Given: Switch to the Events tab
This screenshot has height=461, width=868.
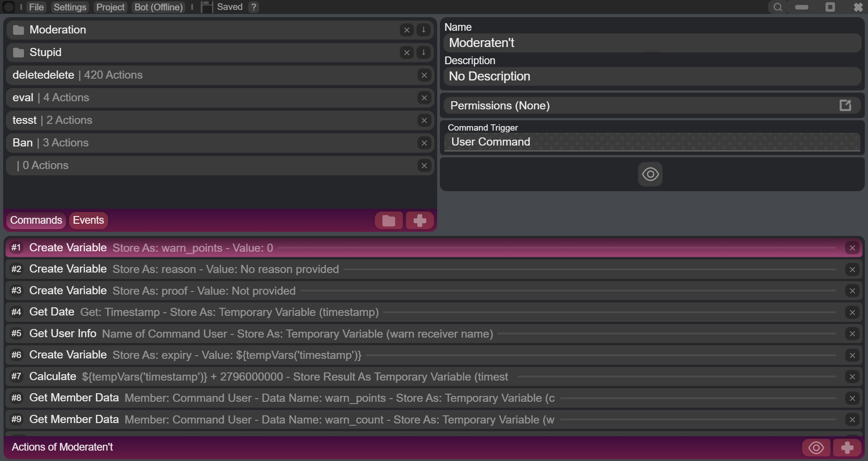Looking at the screenshot, I should tap(88, 220).
